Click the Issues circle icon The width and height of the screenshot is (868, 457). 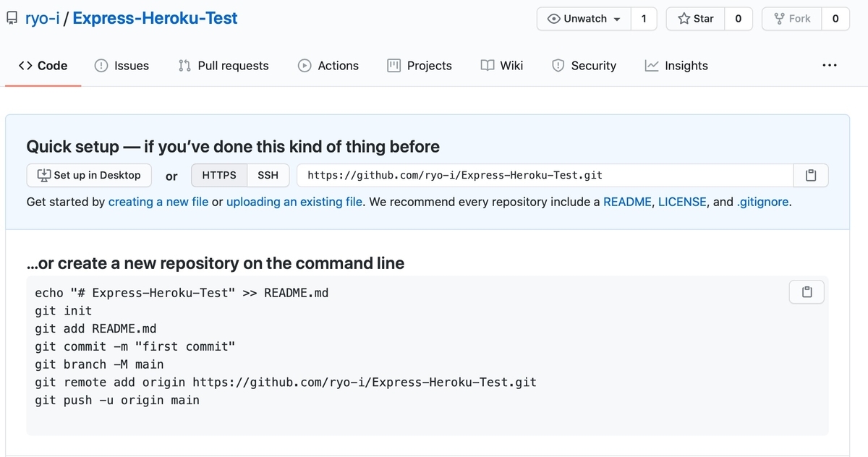coord(101,66)
